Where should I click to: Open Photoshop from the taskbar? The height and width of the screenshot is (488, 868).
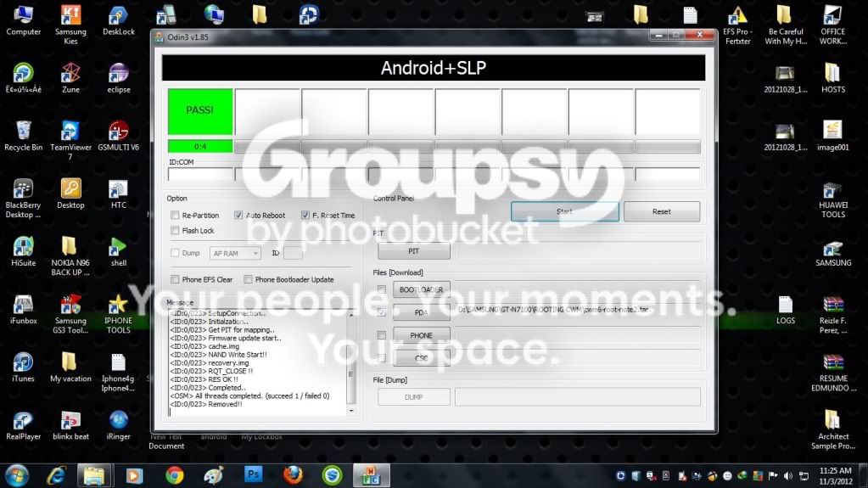point(253,474)
